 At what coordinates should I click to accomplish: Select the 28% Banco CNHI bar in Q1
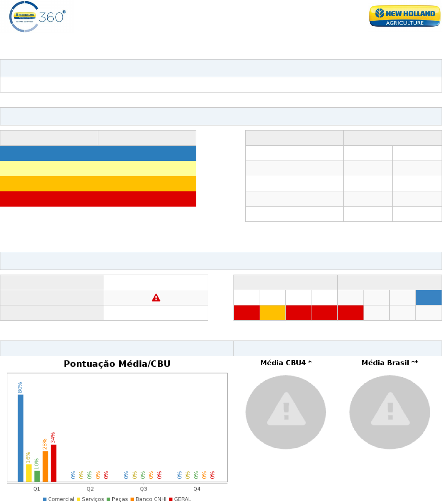click(x=45, y=466)
